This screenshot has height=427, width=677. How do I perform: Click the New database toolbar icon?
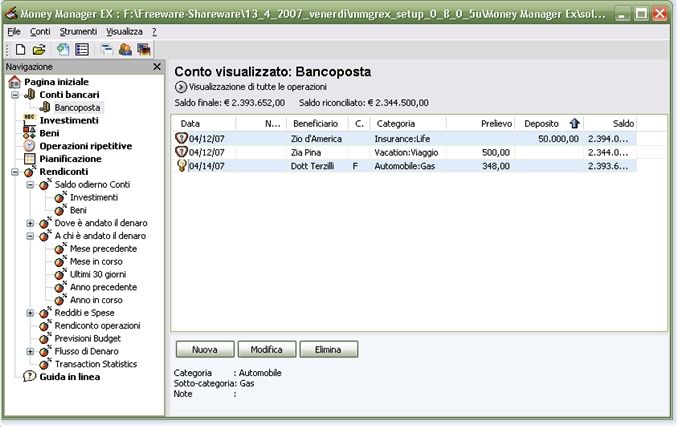(x=20, y=50)
